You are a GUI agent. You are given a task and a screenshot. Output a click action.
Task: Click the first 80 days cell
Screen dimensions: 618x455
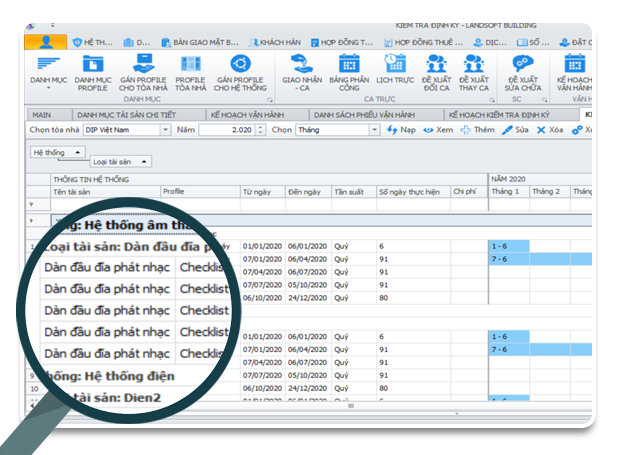pyautogui.click(x=413, y=298)
